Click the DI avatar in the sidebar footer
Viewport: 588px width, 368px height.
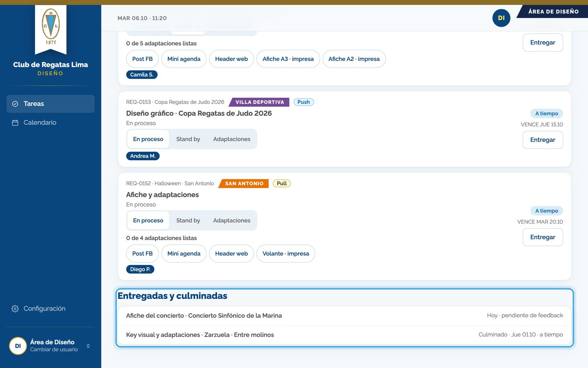point(18,346)
